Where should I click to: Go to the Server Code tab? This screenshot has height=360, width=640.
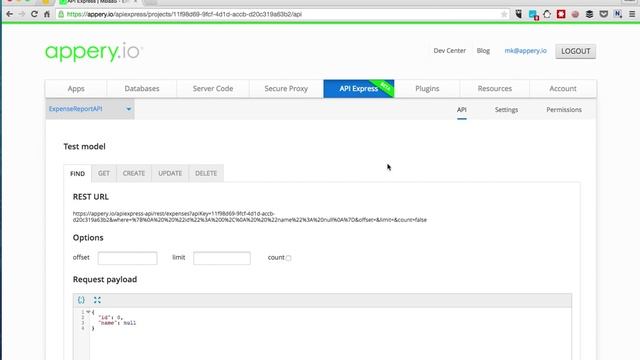[x=213, y=89]
